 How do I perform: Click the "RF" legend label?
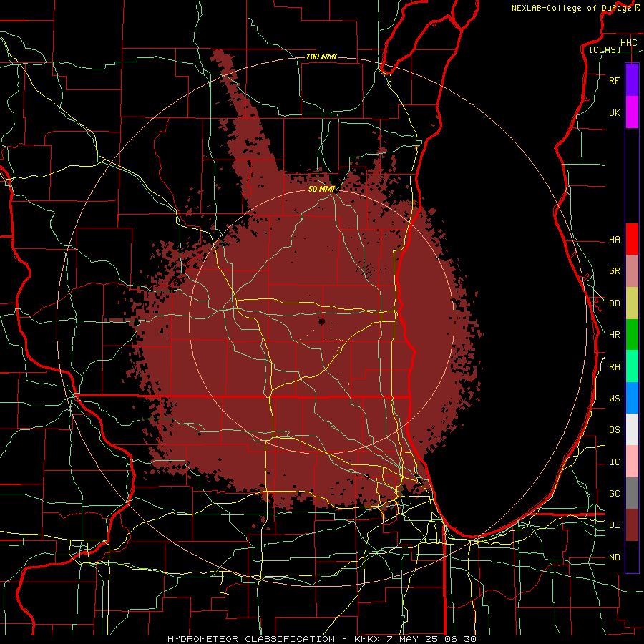(614, 80)
